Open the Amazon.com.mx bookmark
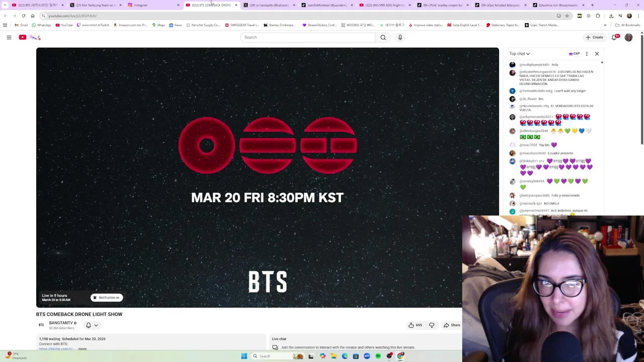Image resolution: width=644 pixels, height=362 pixels. [130, 25]
